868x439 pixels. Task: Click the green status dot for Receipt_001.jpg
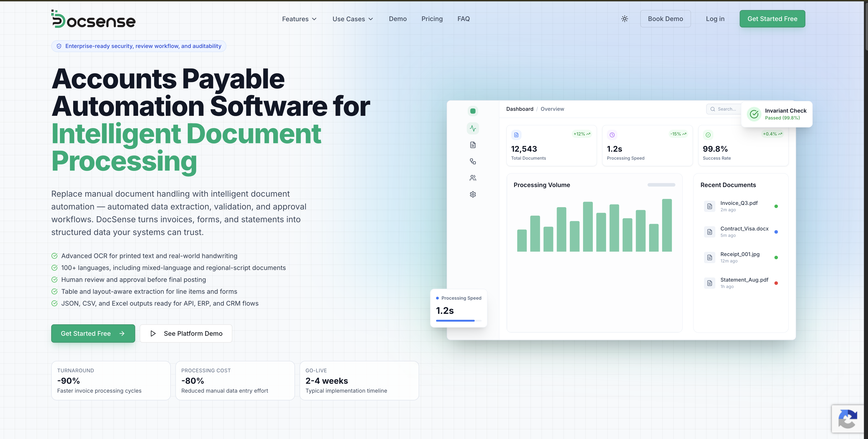[776, 258]
